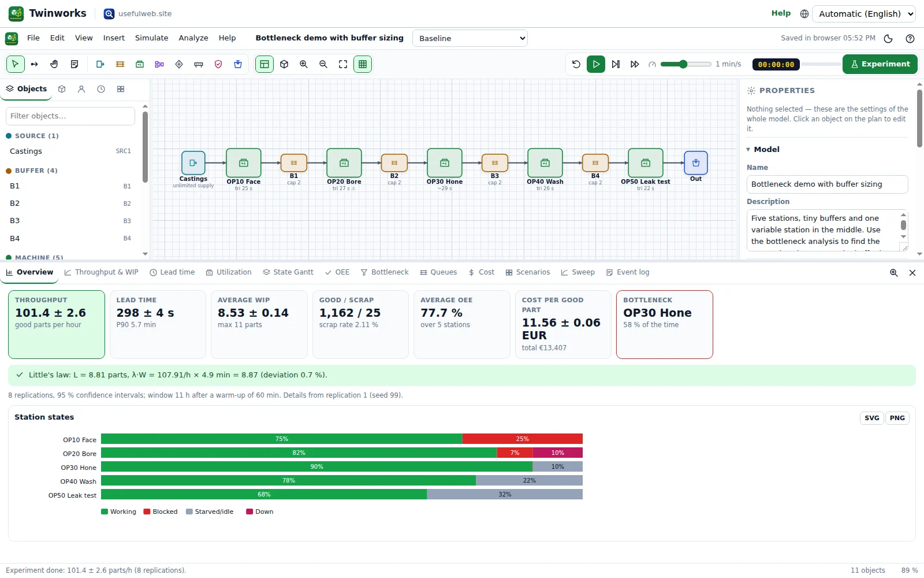The height and width of the screenshot is (578, 924).
Task: Open the Insert menu
Action: (x=114, y=38)
